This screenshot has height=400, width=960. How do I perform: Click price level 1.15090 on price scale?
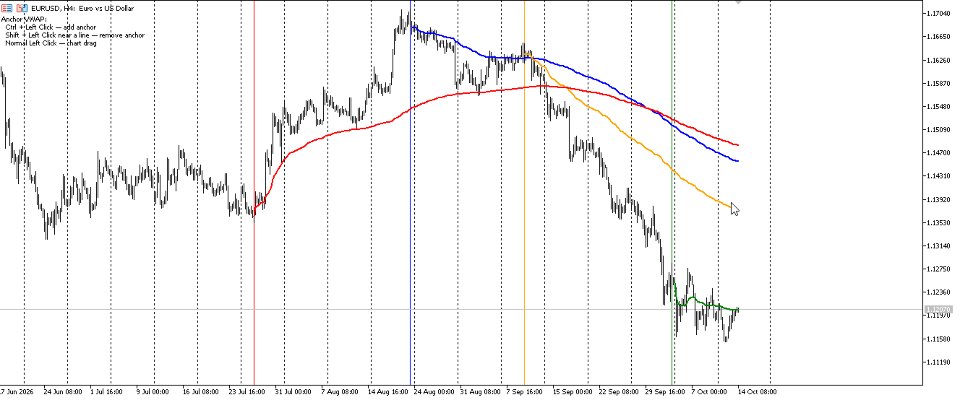pyautogui.click(x=938, y=129)
